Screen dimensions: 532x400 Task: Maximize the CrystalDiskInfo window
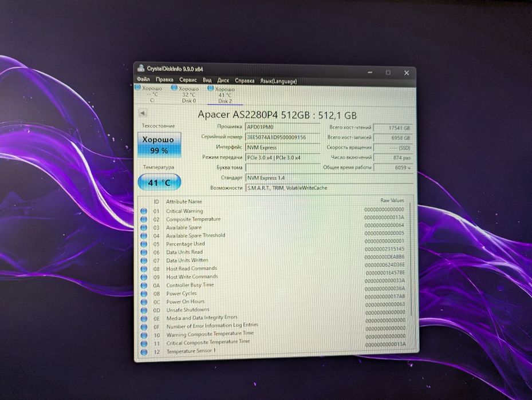click(388, 73)
